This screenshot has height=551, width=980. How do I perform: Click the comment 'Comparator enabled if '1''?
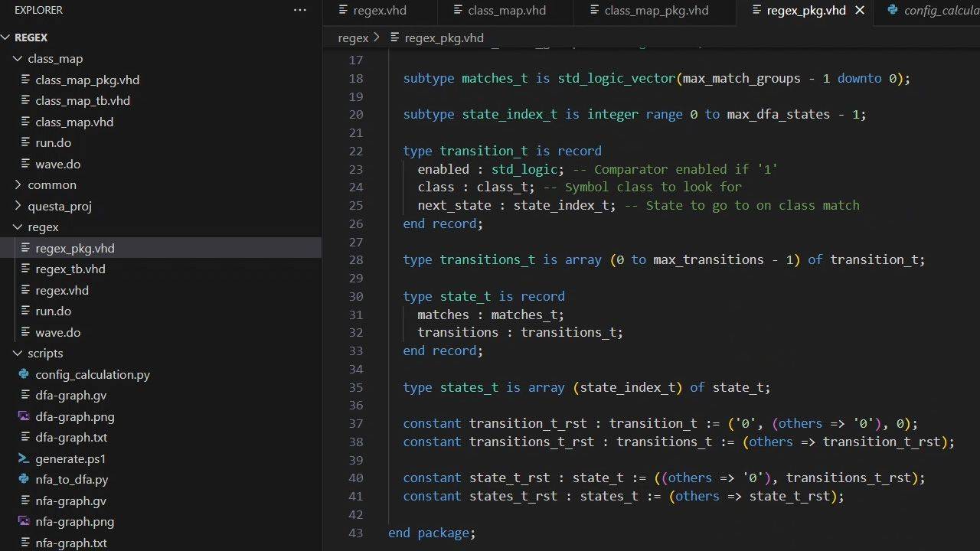click(x=686, y=169)
